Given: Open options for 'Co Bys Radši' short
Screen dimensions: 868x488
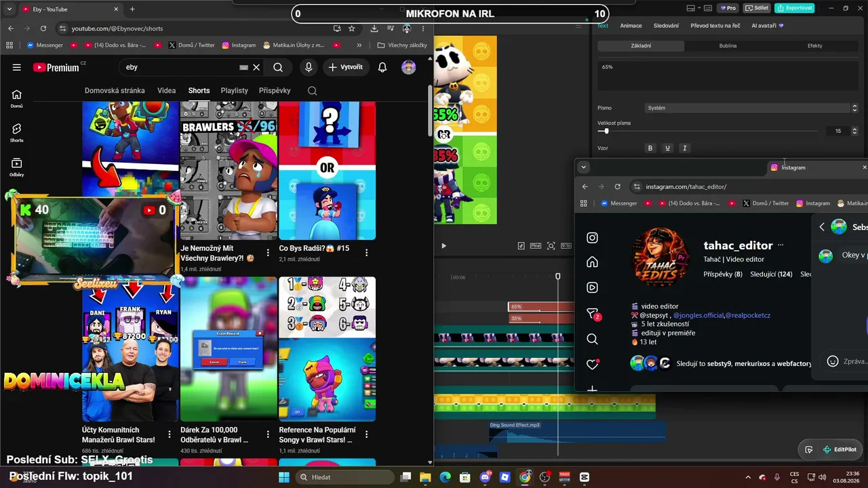Looking at the screenshot, I should [366, 253].
